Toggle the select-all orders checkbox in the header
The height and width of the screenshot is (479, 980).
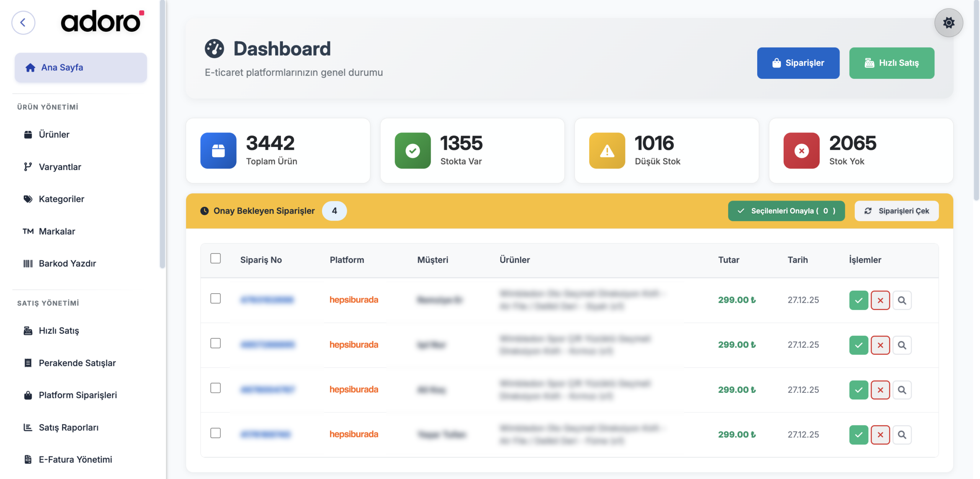click(x=216, y=258)
